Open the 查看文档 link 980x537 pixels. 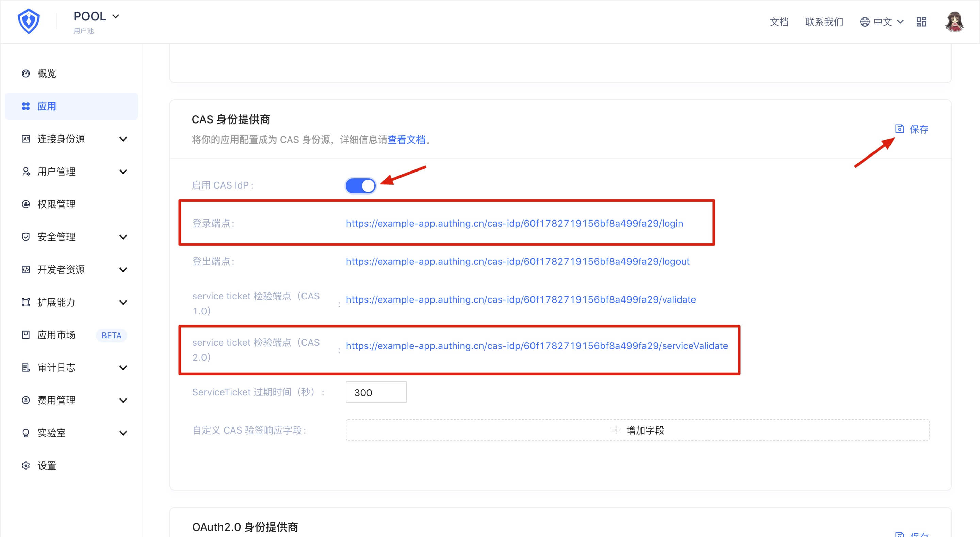406,140
